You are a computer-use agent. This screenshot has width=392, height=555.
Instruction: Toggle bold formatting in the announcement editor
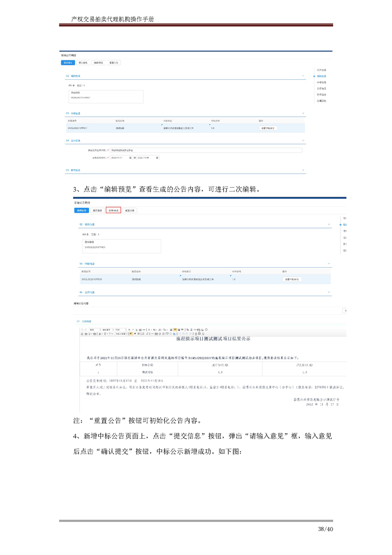click(x=129, y=329)
